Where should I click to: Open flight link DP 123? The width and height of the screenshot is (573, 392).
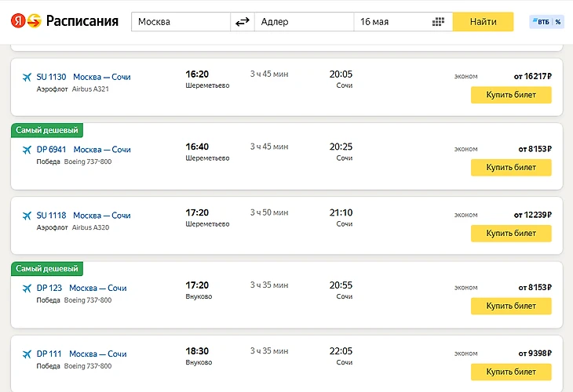pos(48,288)
